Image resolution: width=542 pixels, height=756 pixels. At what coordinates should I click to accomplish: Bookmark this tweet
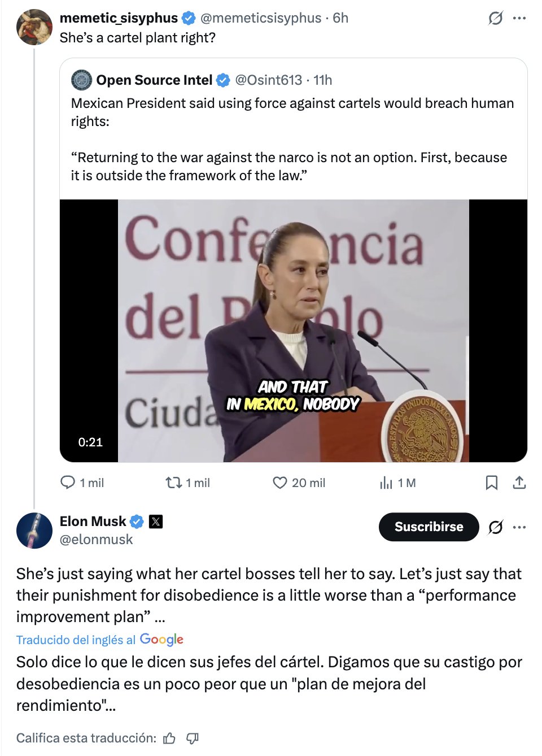tap(492, 483)
